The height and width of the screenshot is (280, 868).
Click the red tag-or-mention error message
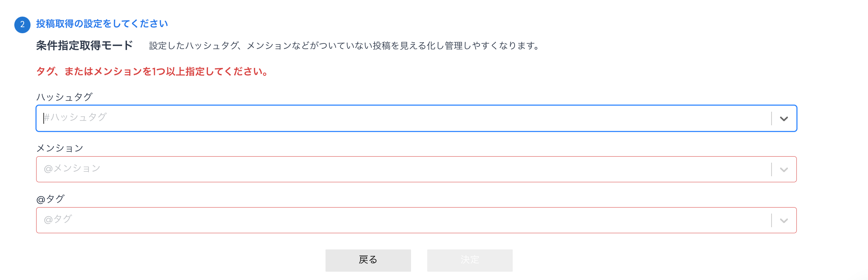[x=152, y=72]
